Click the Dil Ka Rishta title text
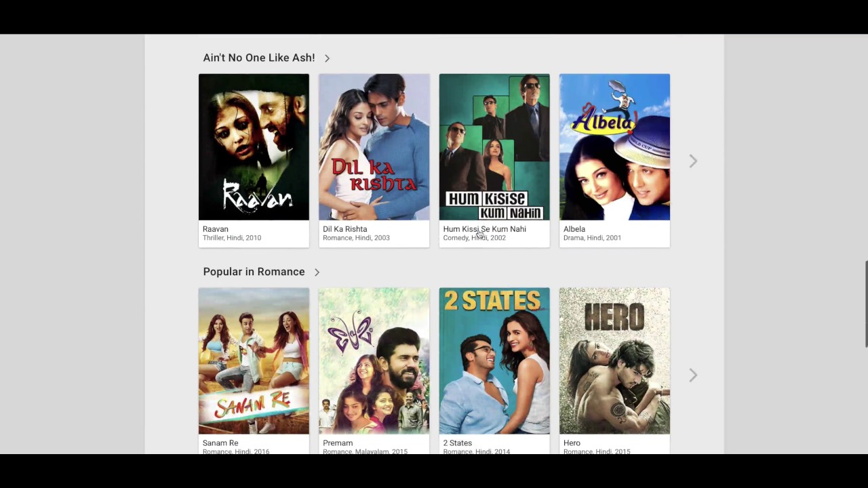 345,229
